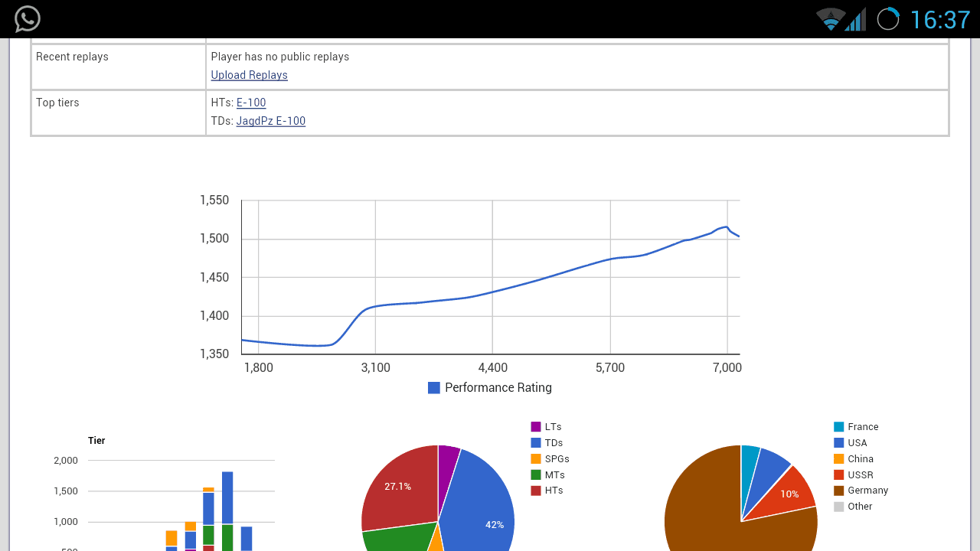The width and height of the screenshot is (980, 551).
Task: Select the 27.1% HTs pie slice
Action: point(398,487)
